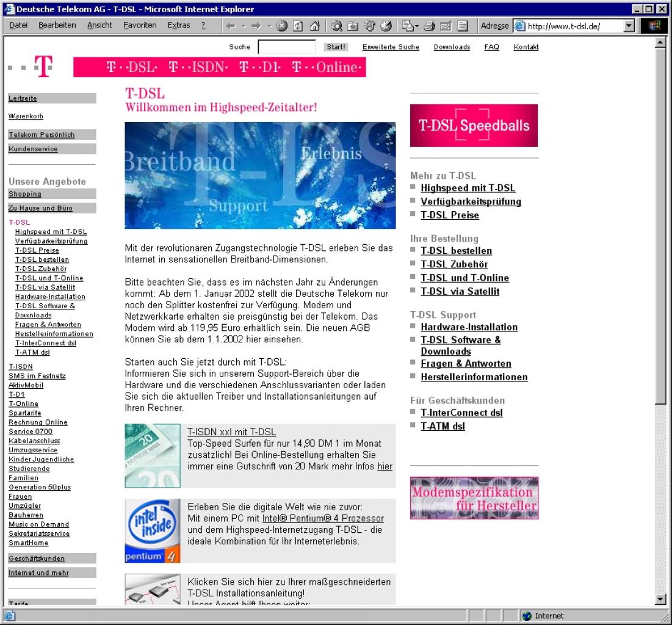Click in the Suche input field
Viewport: 672px width, 625px height.
(x=287, y=47)
